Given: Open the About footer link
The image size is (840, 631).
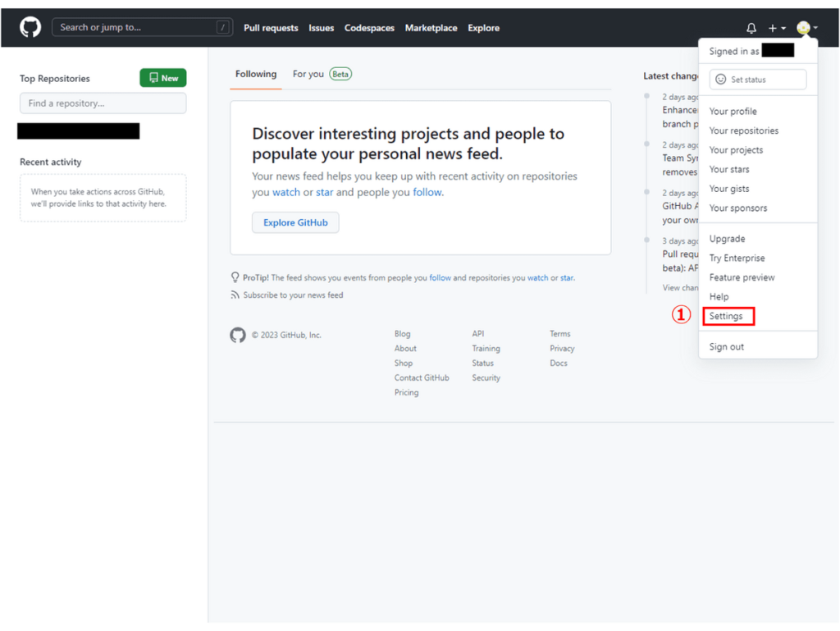Looking at the screenshot, I should click(405, 348).
